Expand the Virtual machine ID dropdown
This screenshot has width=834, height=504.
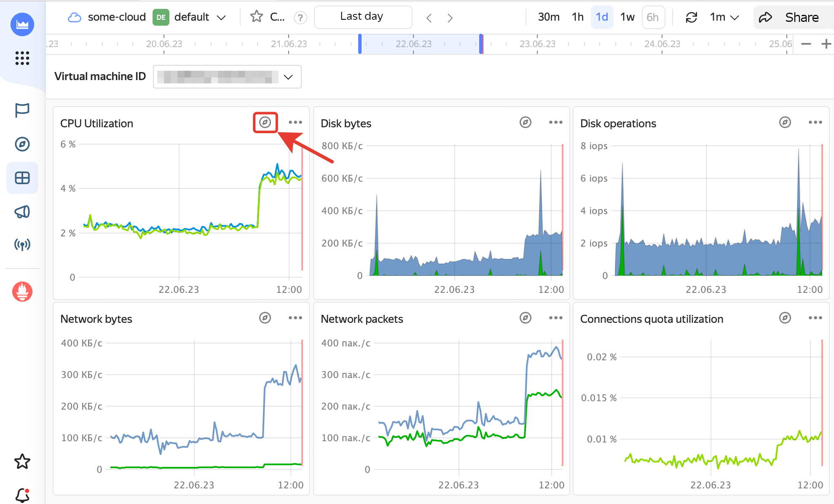288,77
